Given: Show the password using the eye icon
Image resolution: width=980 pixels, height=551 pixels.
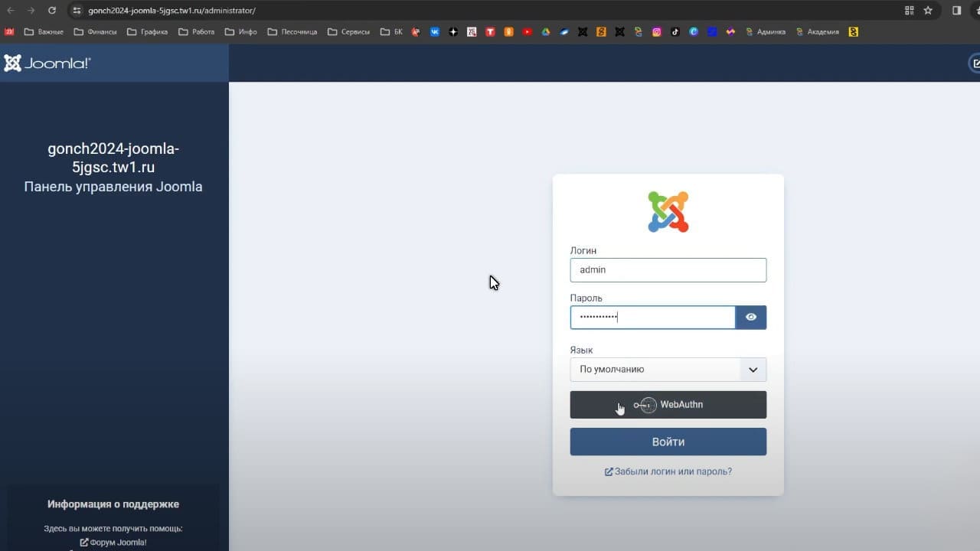Looking at the screenshot, I should pyautogui.click(x=751, y=318).
